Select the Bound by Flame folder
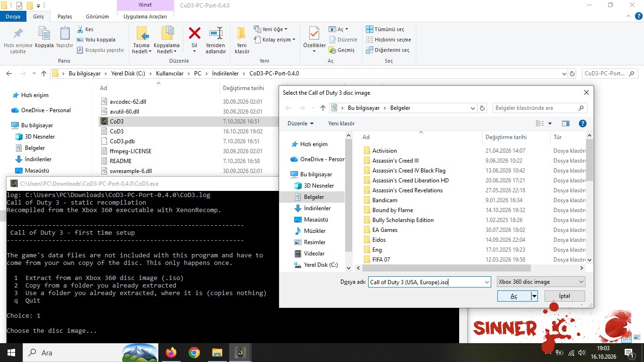This screenshot has width=644, height=362. 392,210
